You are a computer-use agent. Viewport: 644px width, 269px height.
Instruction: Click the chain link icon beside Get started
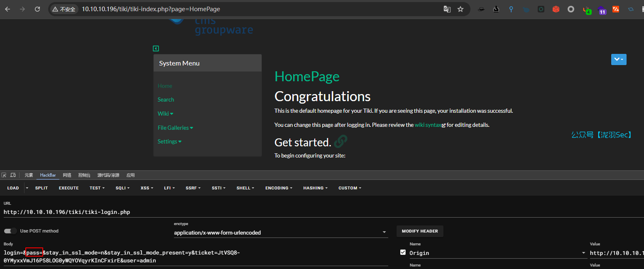click(x=340, y=142)
